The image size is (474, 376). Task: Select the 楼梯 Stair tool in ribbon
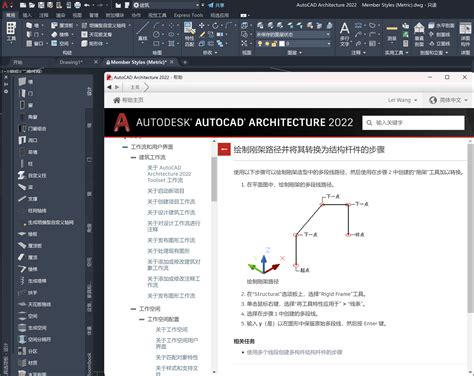(60, 34)
